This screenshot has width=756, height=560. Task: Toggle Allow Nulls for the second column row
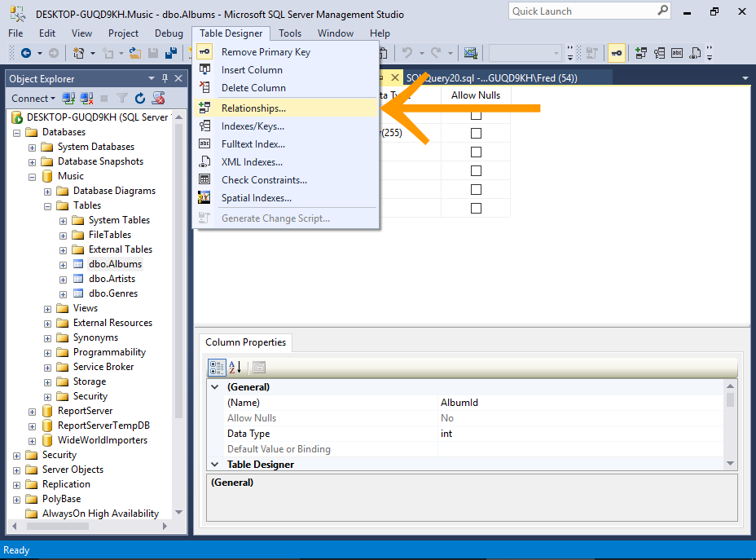tap(475, 132)
